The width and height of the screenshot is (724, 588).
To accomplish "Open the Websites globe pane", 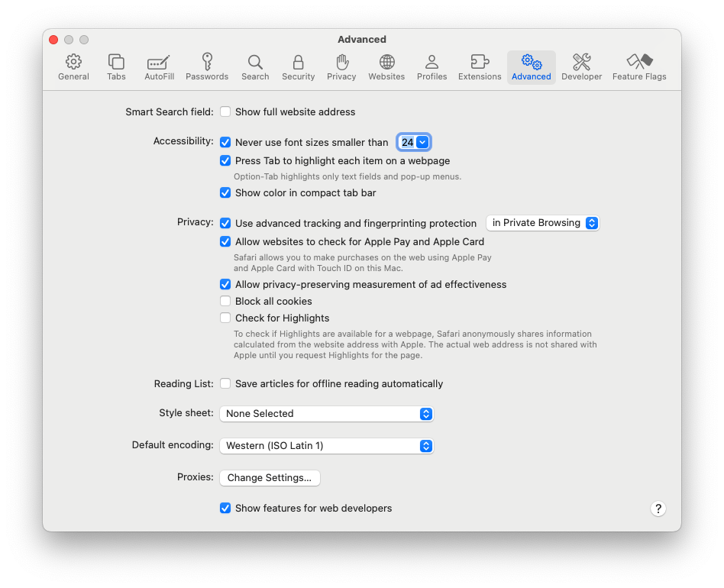I will pos(386,67).
